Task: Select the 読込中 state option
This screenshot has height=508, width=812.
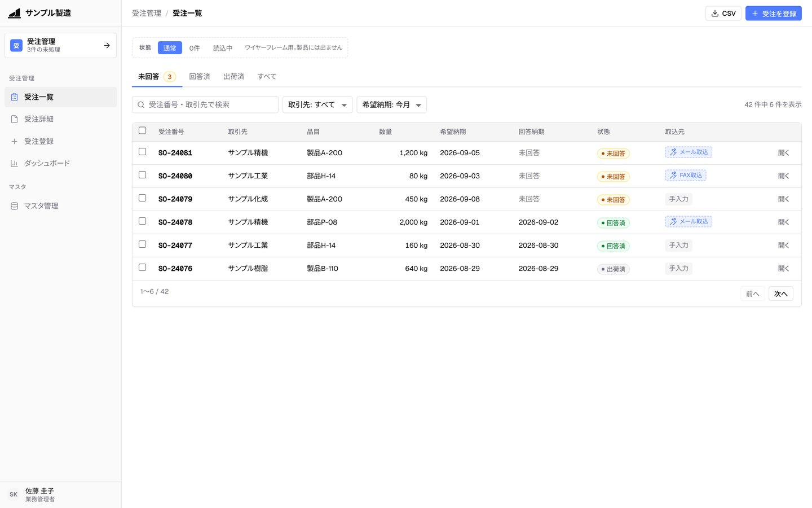Action: [223, 48]
